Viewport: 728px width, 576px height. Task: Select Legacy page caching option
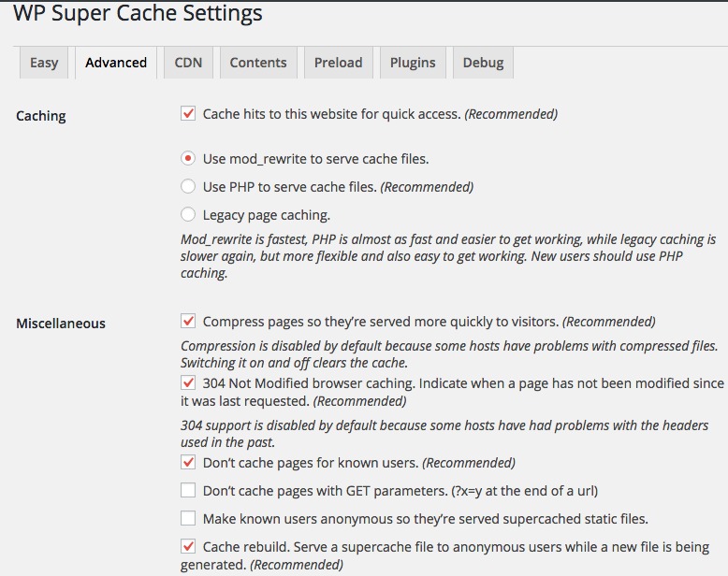coord(188,215)
